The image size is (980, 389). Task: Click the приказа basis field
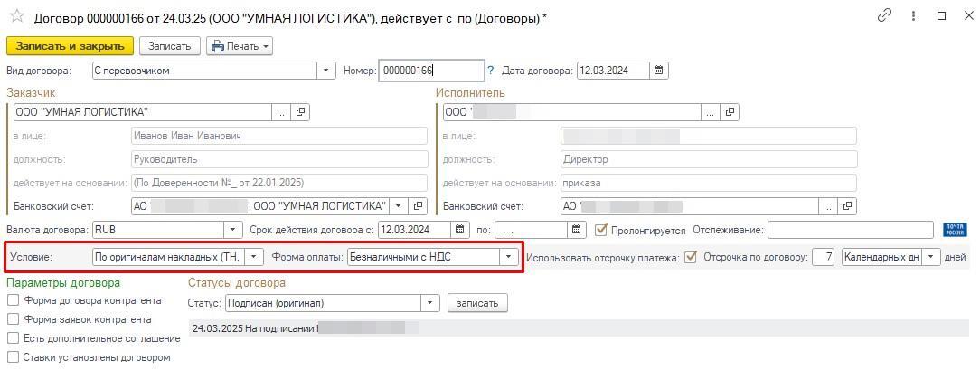click(x=709, y=183)
